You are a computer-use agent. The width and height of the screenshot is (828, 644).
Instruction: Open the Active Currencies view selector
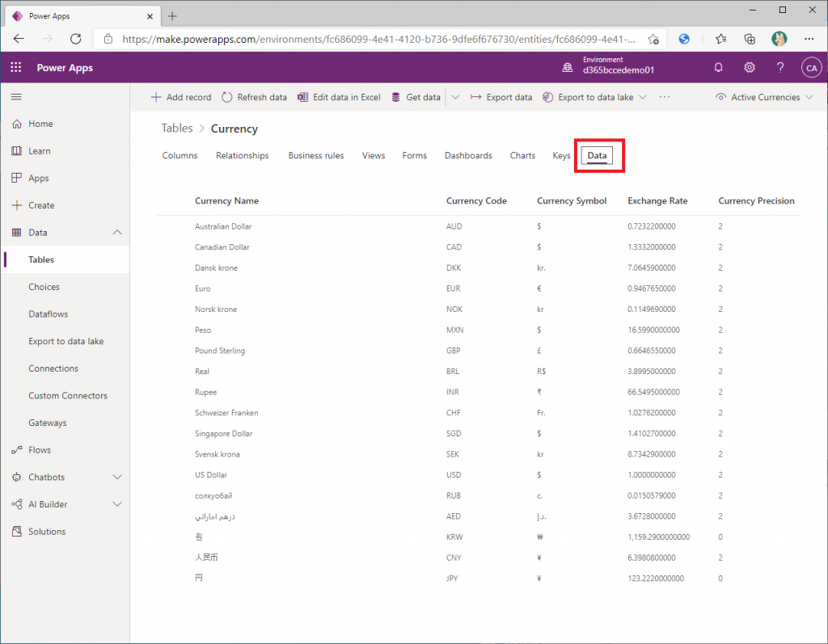[764, 97]
